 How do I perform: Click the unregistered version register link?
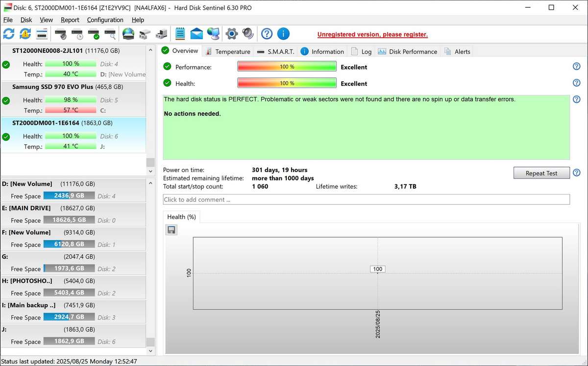(372, 34)
